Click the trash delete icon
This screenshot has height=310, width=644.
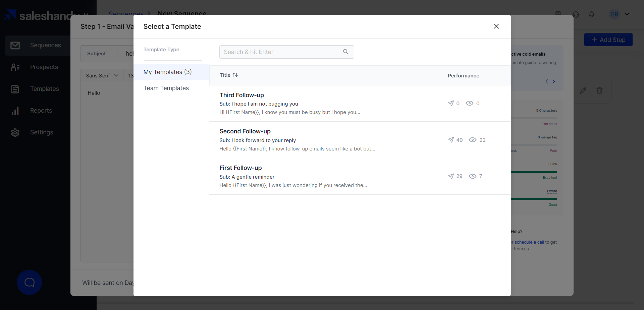point(599,90)
